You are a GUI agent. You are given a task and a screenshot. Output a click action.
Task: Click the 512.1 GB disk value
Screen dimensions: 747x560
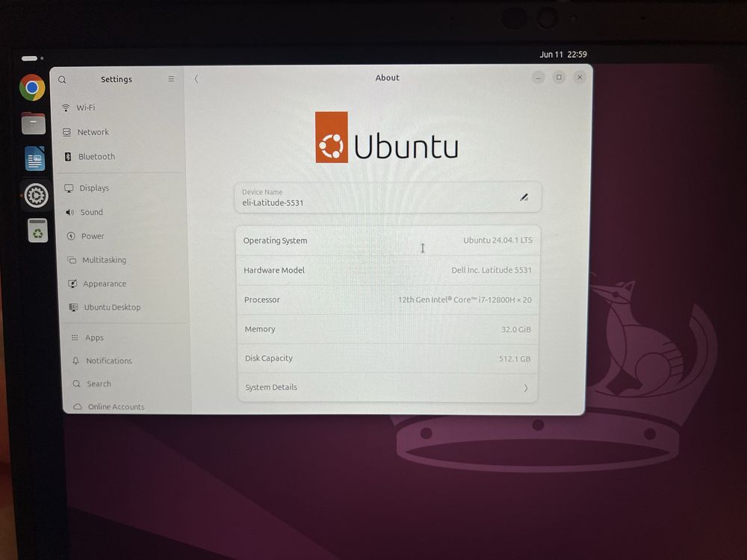515,359
